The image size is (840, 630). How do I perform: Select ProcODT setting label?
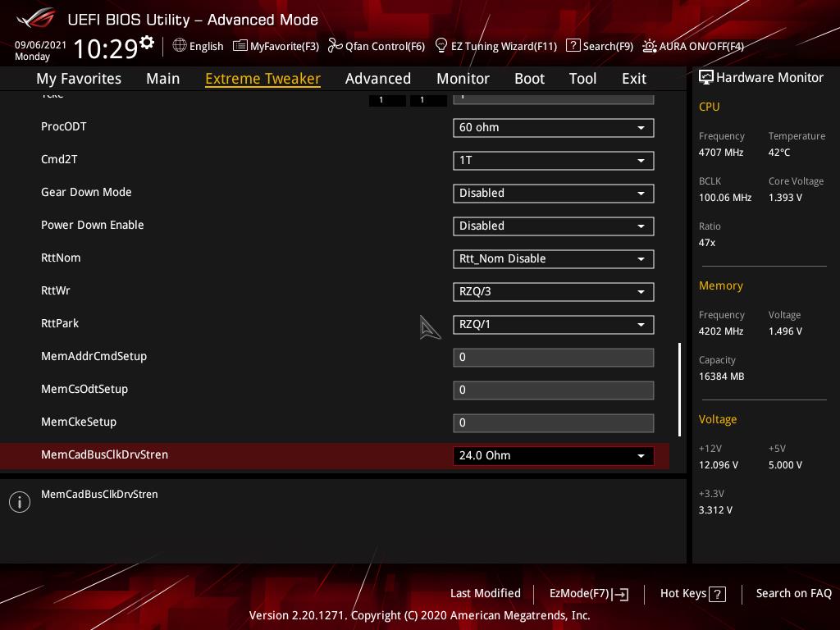pos(64,126)
